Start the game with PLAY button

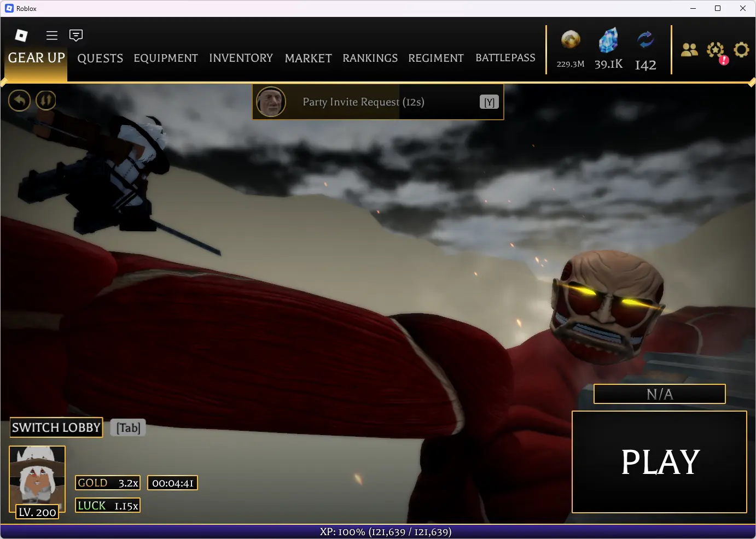pyautogui.click(x=660, y=462)
